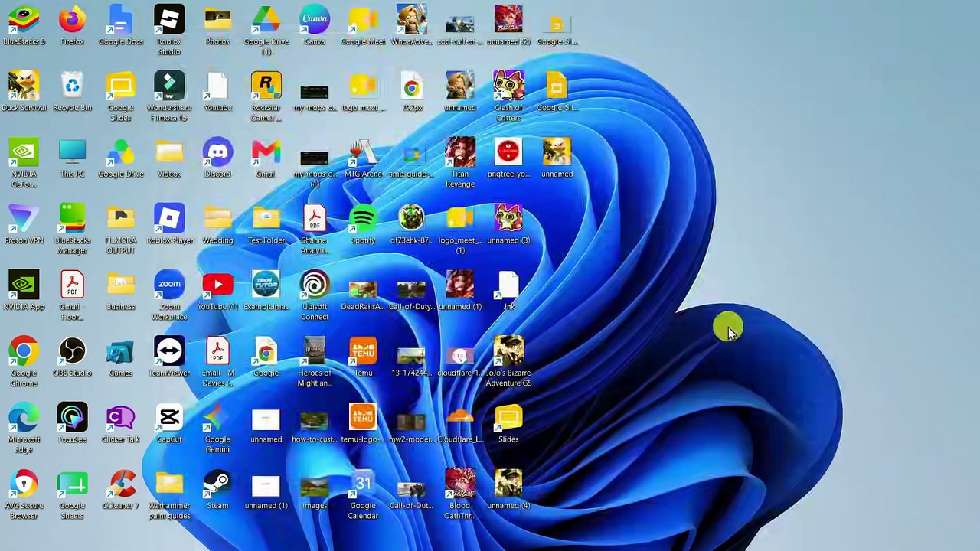Open the NVIDIA App shortcut
Image resolution: width=980 pixels, height=551 pixels.
click(x=24, y=285)
